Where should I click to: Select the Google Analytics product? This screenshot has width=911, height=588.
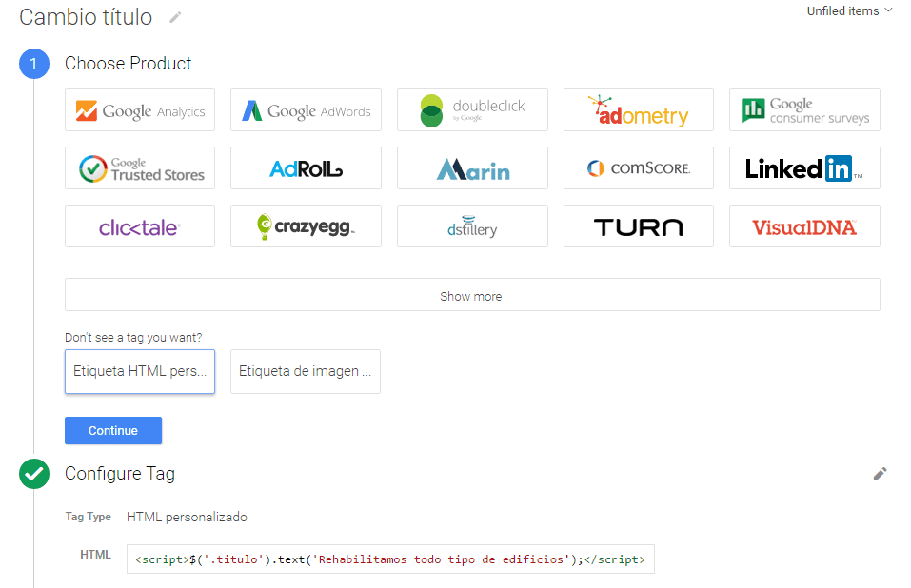pyautogui.click(x=140, y=110)
